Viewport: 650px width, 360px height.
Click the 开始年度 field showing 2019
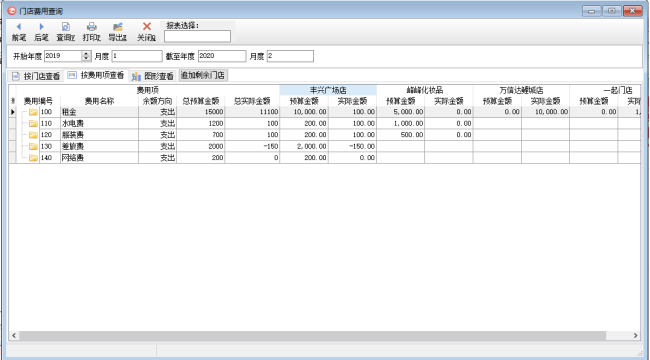63,56
